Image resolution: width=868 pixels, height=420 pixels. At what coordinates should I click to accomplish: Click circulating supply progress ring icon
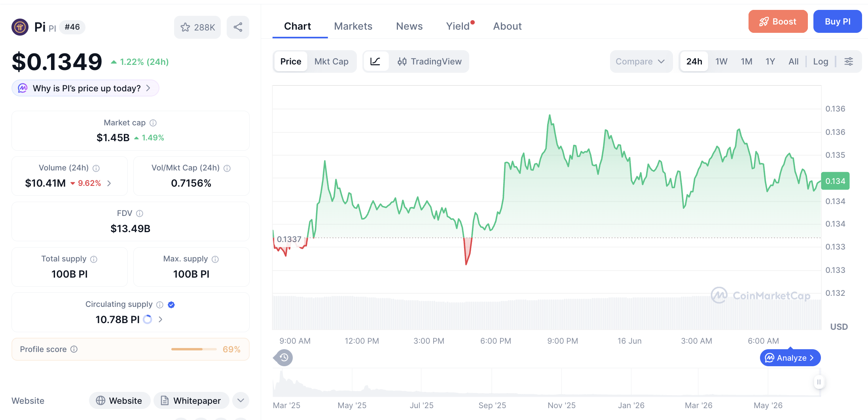coord(148,319)
